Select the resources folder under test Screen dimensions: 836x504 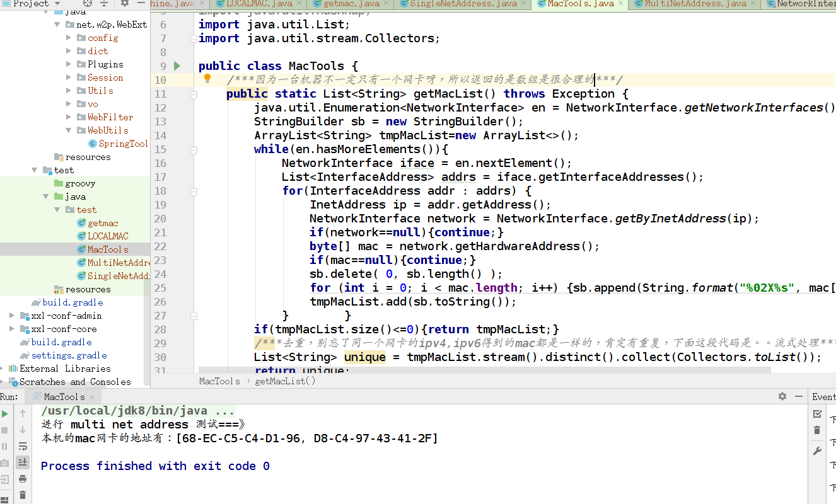(x=88, y=289)
